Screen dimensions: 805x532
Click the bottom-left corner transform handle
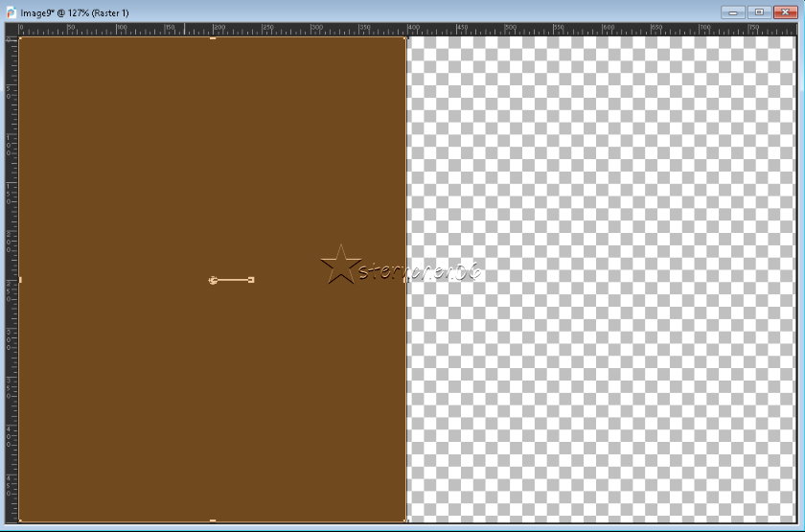(20, 520)
